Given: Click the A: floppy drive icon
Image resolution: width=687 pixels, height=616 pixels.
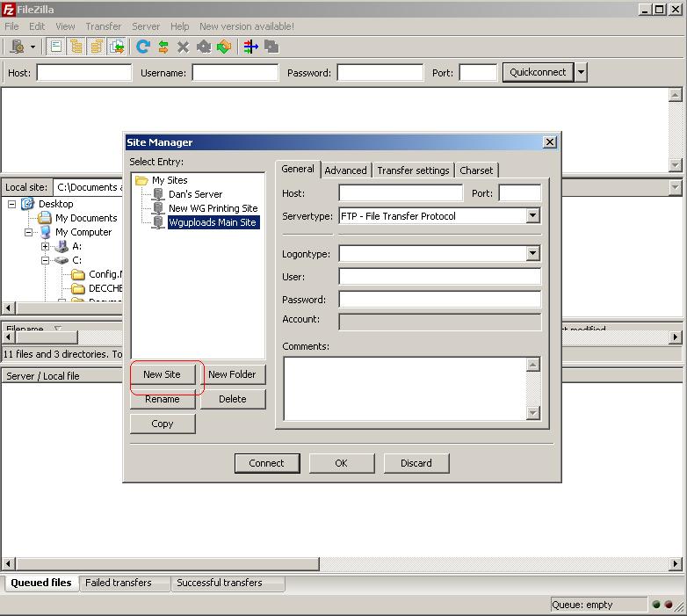Looking at the screenshot, I should (61, 246).
